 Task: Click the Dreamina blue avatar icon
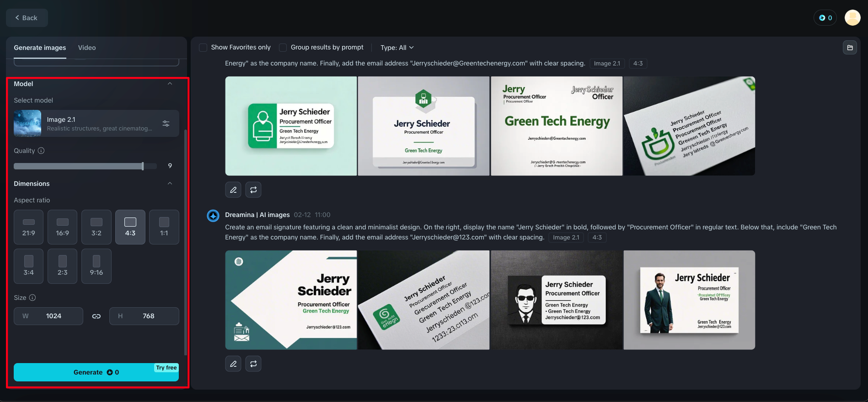pos(213,216)
